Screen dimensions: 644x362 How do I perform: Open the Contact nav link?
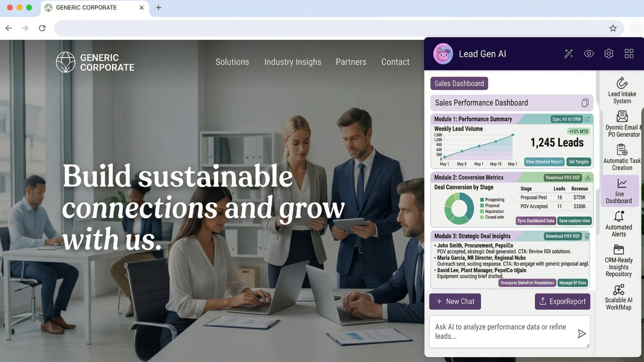point(395,62)
